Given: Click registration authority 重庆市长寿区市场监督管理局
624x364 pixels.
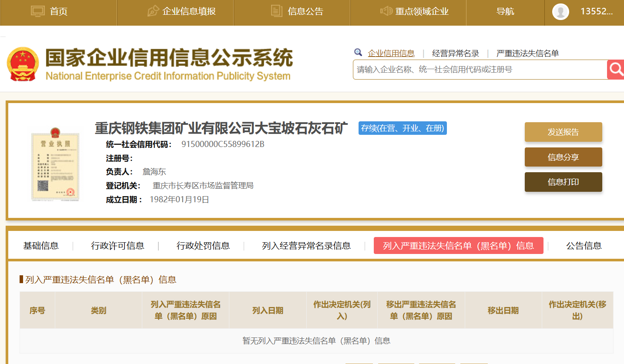Looking at the screenshot, I should (203, 186).
